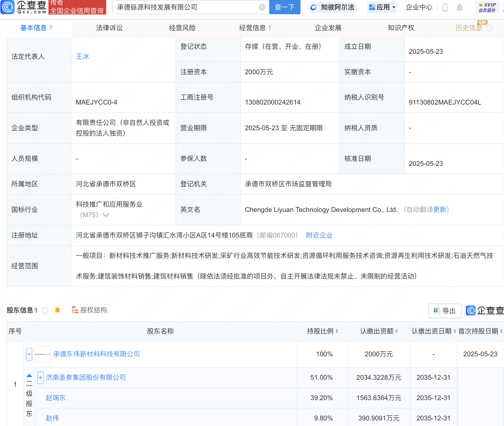Open the notification bell in header
The width and height of the screenshot is (504, 426).
point(460,8)
